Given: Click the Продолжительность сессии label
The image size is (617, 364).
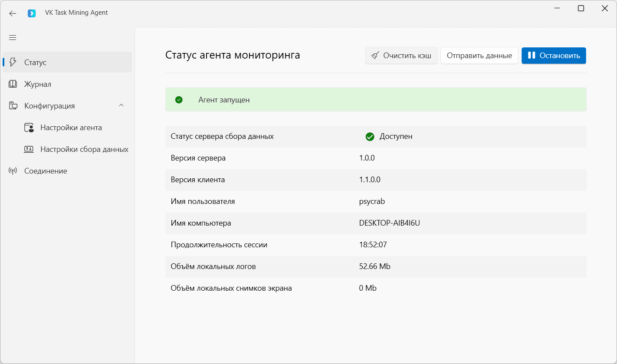Looking at the screenshot, I should click(219, 245).
